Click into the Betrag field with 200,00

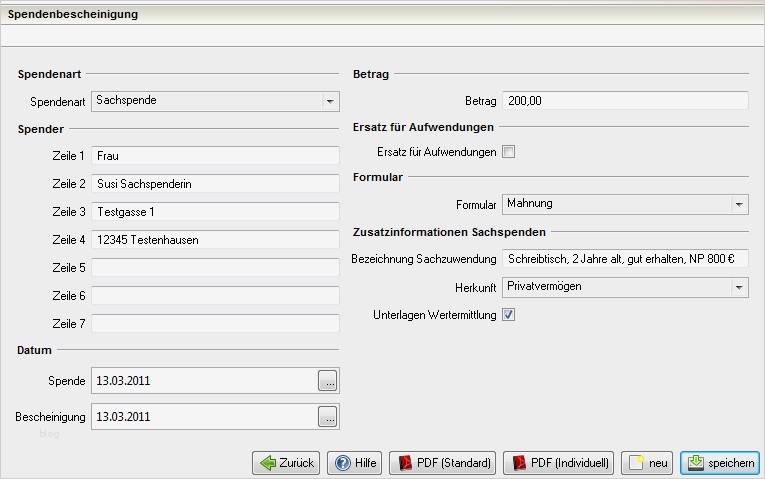tap(625, 100)
